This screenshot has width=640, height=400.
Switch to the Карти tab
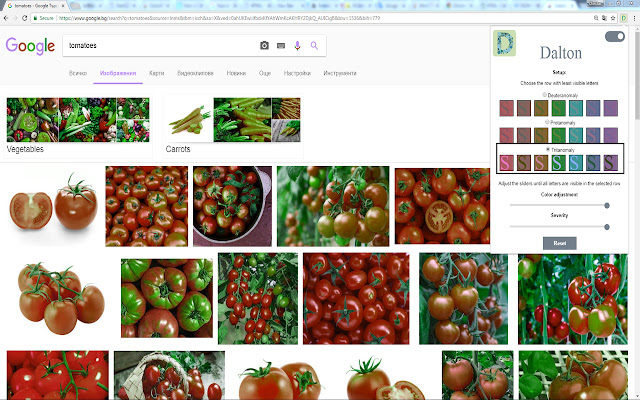(156, 74)
